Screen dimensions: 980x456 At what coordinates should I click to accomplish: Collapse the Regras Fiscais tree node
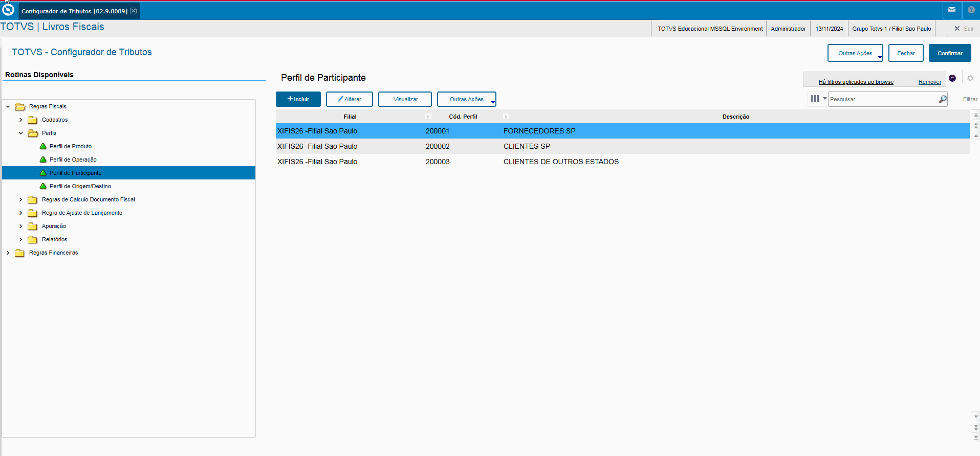tap(8, 106)
